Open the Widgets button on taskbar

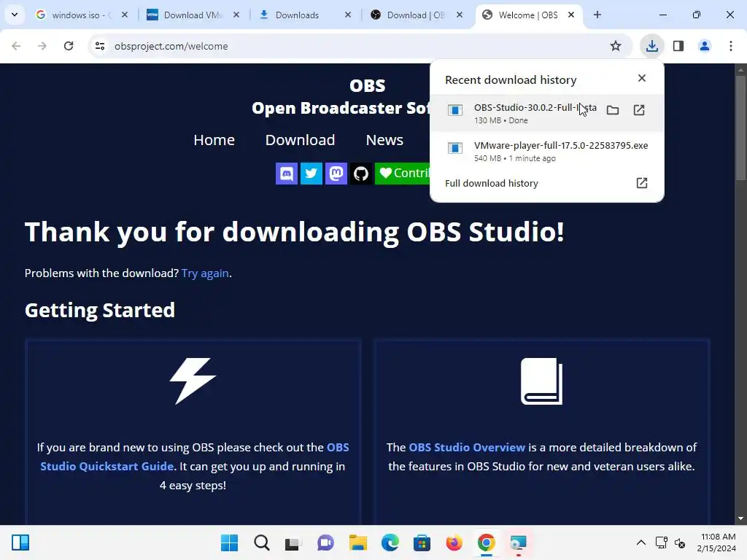coord(20,542)
